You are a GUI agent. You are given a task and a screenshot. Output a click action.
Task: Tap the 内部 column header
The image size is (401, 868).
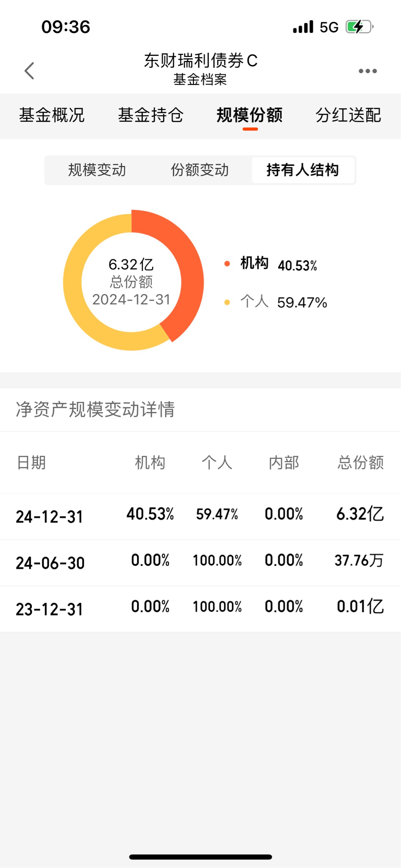(x=284, y=462)
